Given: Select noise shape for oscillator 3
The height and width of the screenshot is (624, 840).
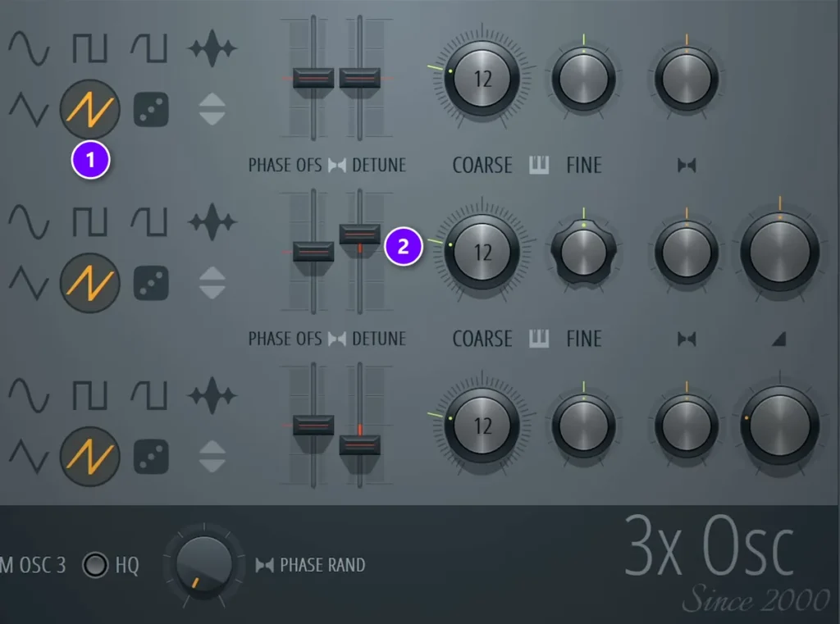Looking at the screenshot, I should (x=212, y=396).
